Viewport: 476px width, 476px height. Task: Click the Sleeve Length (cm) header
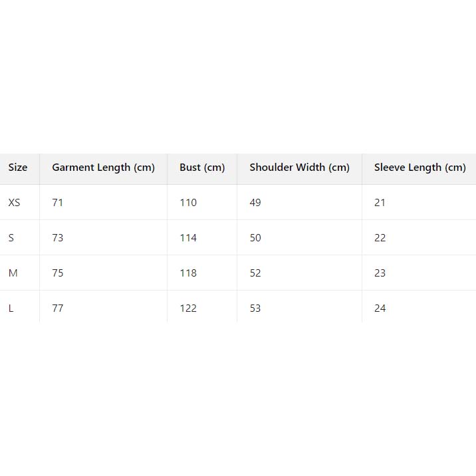419,168
